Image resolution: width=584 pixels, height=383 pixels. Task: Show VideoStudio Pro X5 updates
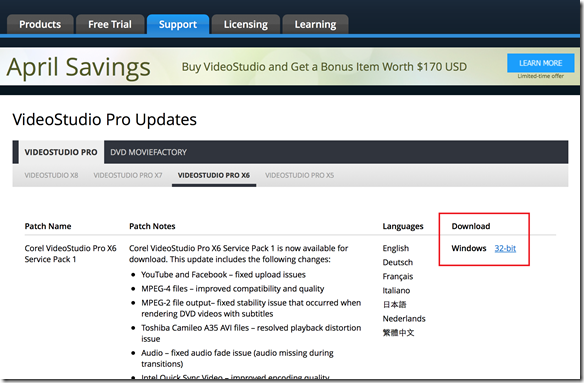(x=299, y=175)
